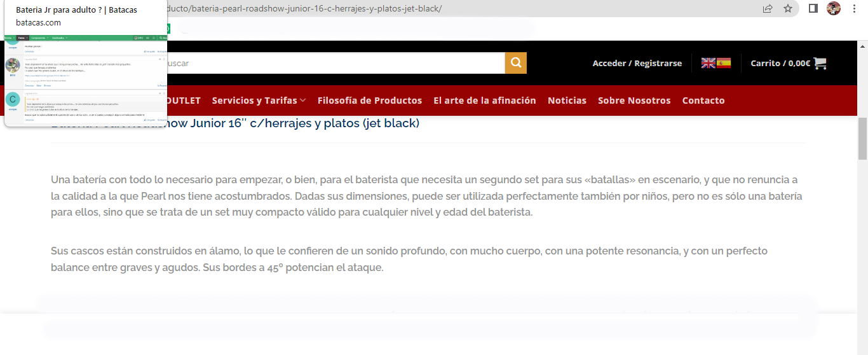Click the page vertical scrollbar thumb
Image resolution: width=868 pixels, height=355 pixels.
(x=862, y=138)
